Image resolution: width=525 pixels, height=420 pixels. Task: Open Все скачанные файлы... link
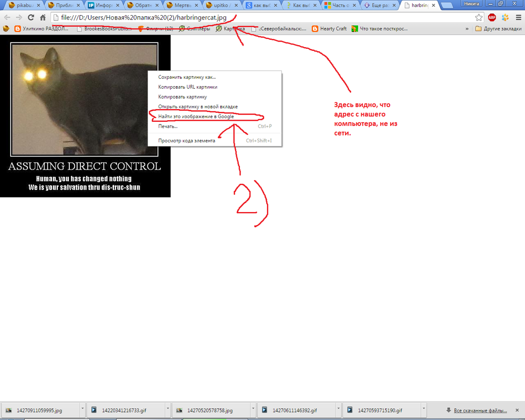(x=480, y=410)
